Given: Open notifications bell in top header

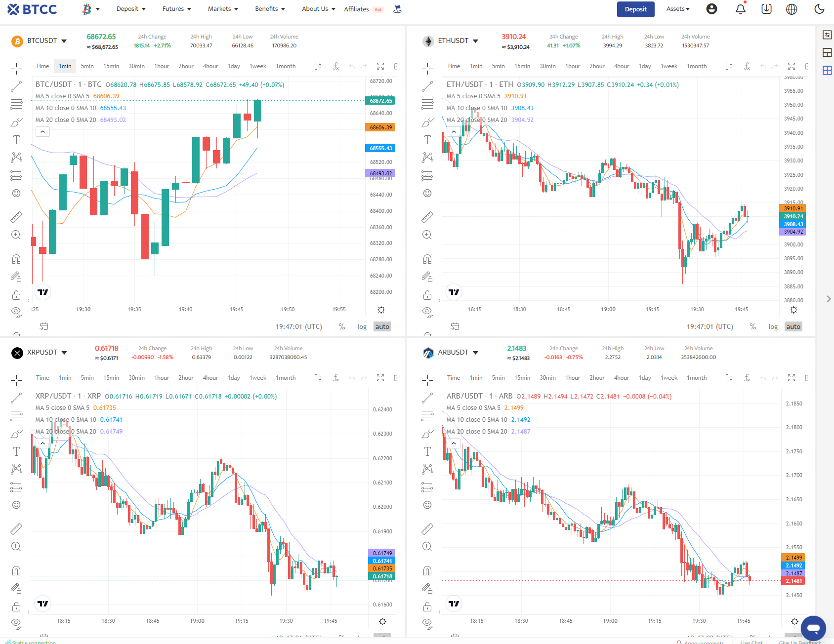Looking at the screenshot, I should [x=740, y=9].
